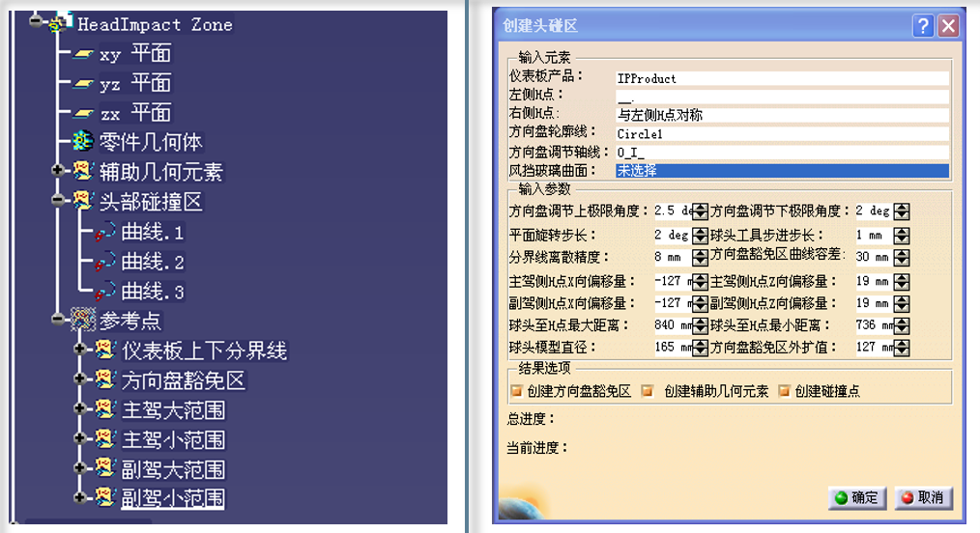
Task: Select the 风挡玻璃曲面 未选择 field
Action: [x=782, y=170]
